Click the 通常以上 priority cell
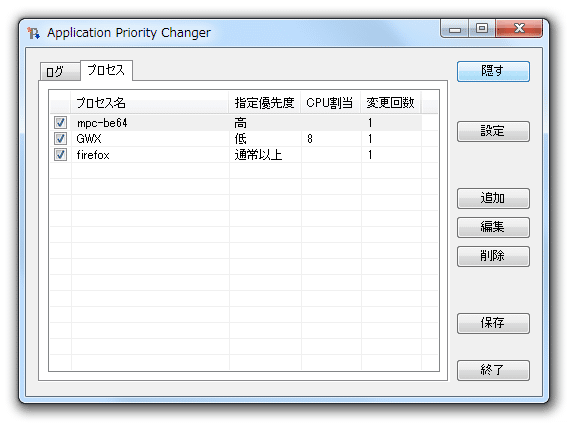This screenshot has width=572, height=426. 258,155
